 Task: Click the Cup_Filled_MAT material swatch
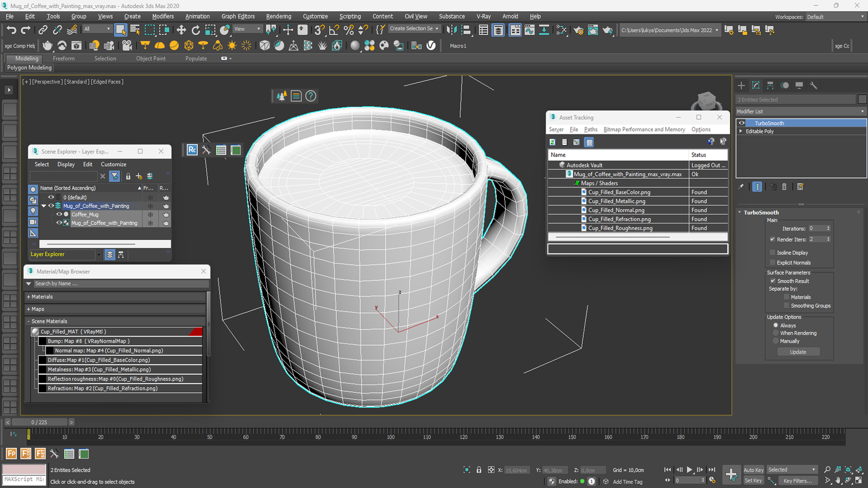(x=35, y=332)
